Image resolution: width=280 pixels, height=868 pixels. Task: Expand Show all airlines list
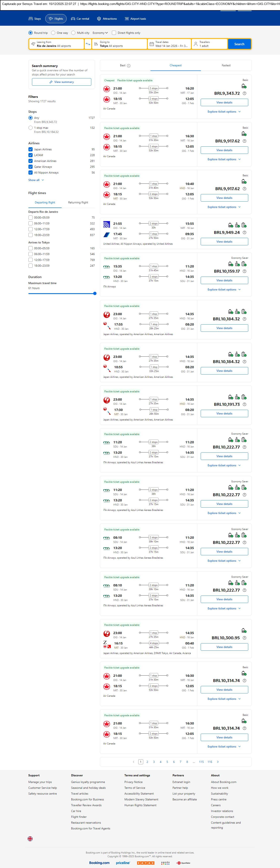coord(36,180)
